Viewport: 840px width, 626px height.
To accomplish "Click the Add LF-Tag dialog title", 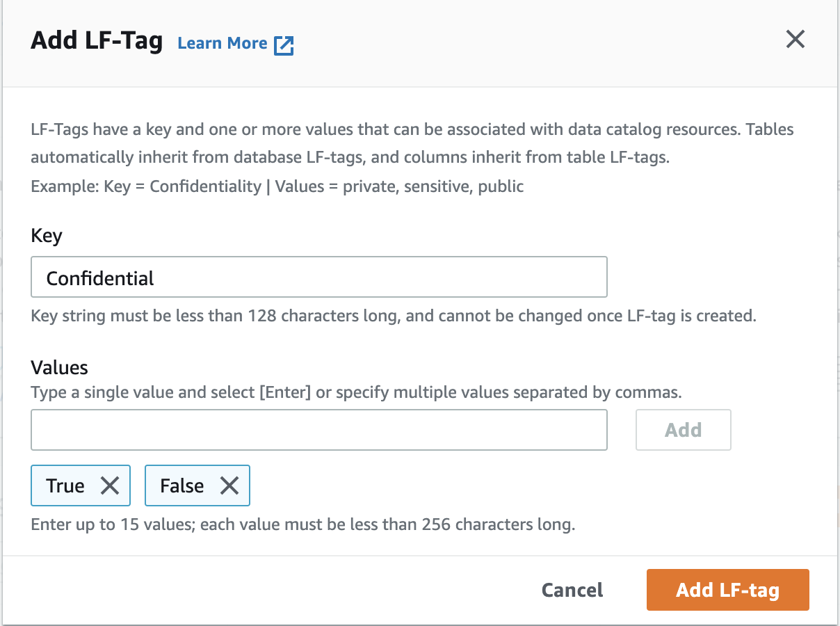I will 97,41.
